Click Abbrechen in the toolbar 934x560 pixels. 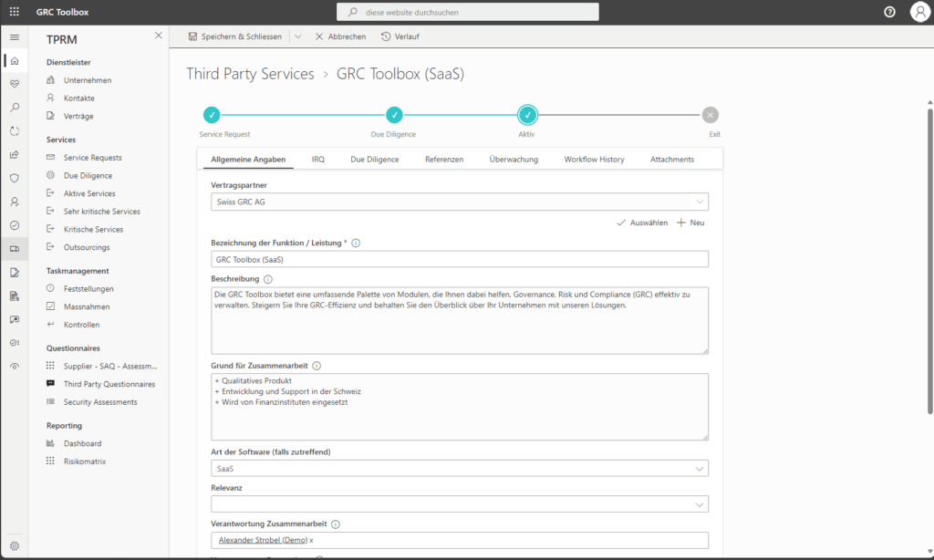340,36
